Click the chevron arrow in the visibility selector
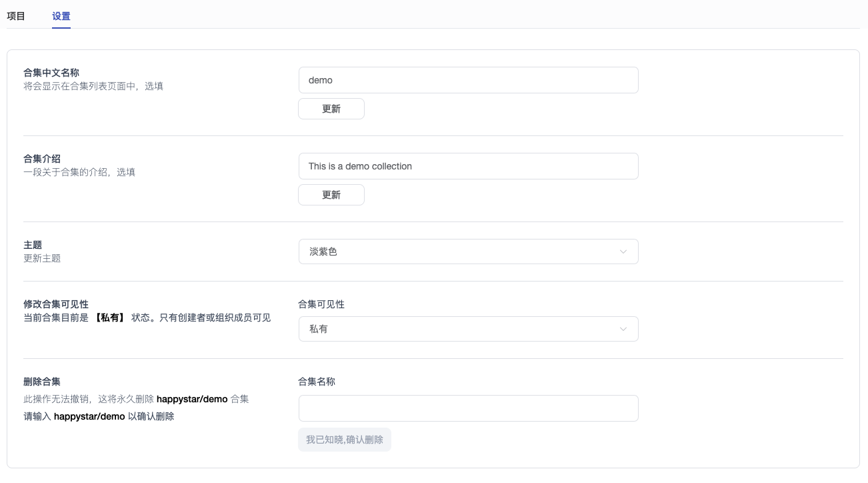868x483 pixels. click(x=623, y=329)
